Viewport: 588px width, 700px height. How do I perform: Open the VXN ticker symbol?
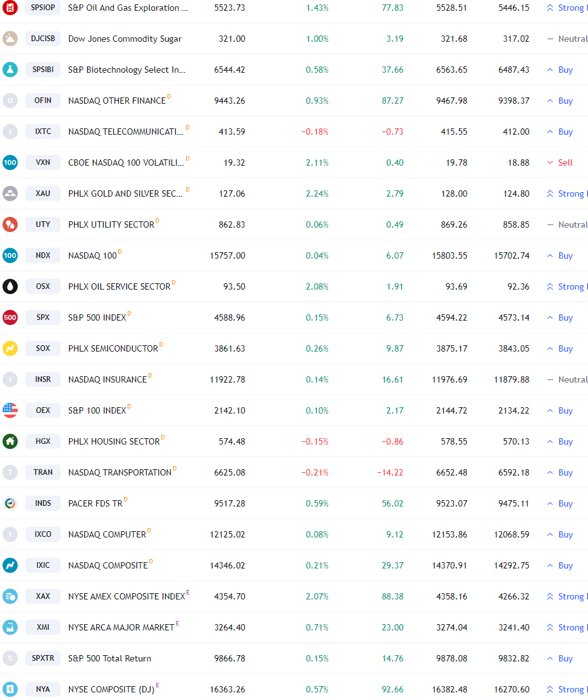(x=43, y=163)
